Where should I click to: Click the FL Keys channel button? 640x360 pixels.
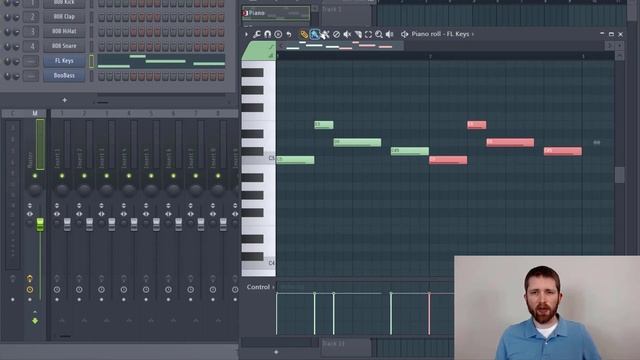[x=64, y=61]
